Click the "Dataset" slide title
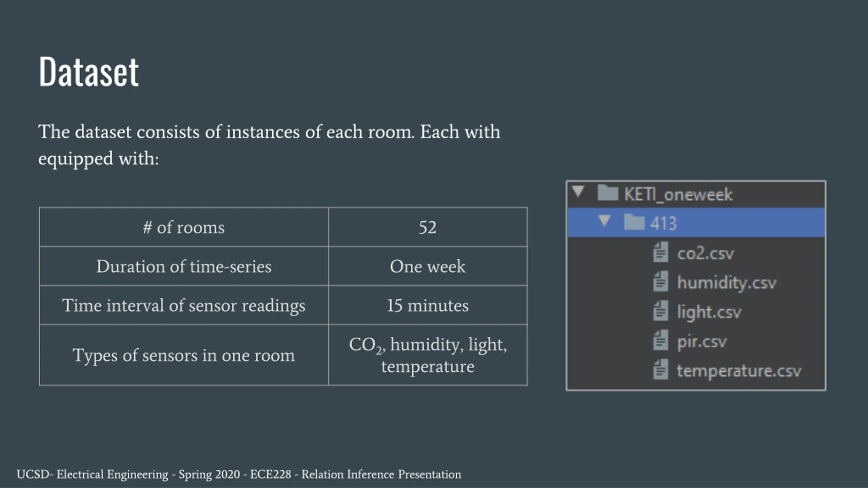Image resolution: width=868 pixels, height=488 pixels. tap(89, 72)
